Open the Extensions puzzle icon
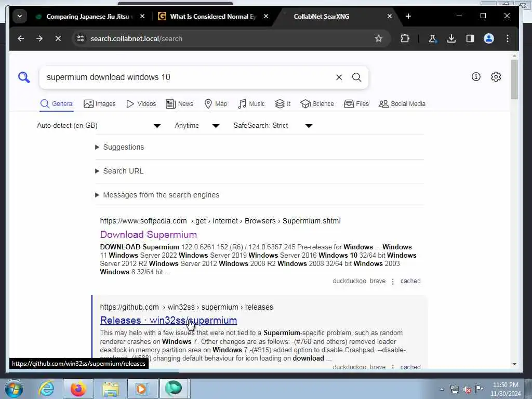This screenshot has height=399, width=532. (405, 38)
